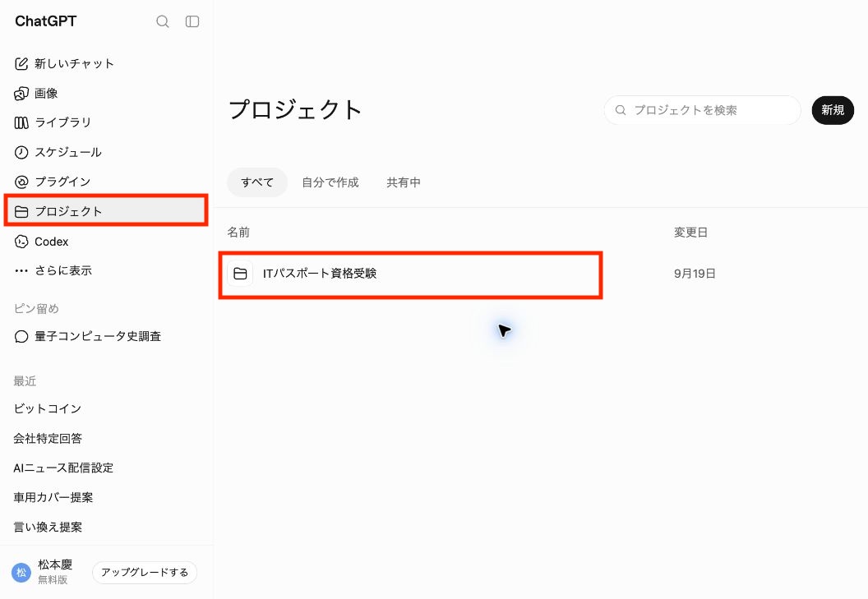Screen dimensions: 868x599
Task: Click the chat bubble icon beside 量子コンピュータ史調査
Action: coord(21,337)
